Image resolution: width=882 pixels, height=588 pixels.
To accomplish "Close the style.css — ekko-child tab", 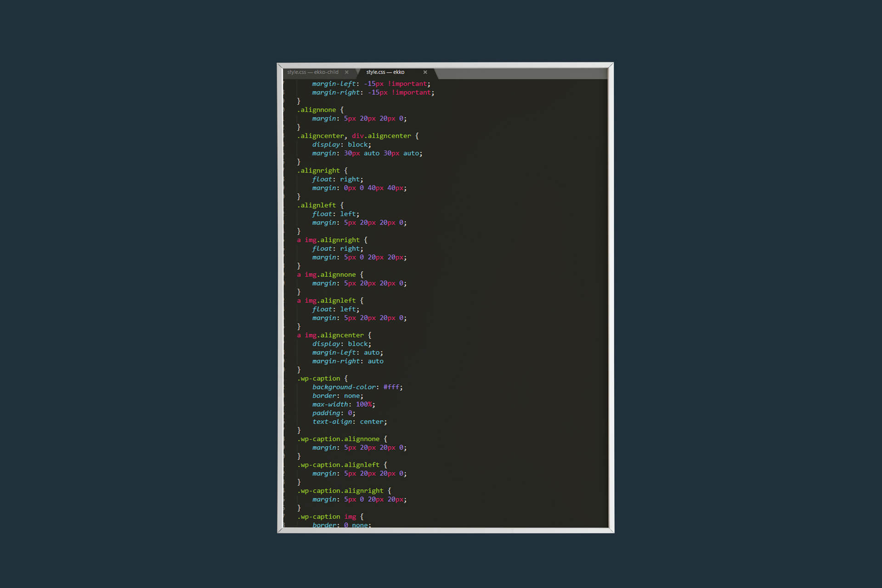I will (x=346, y=72).
